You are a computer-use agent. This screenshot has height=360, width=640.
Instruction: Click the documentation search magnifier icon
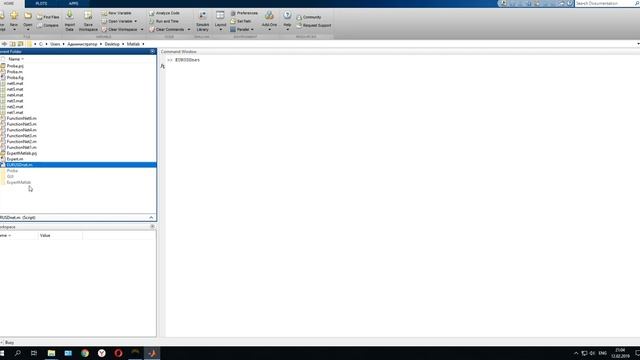[x=636, y=3]
